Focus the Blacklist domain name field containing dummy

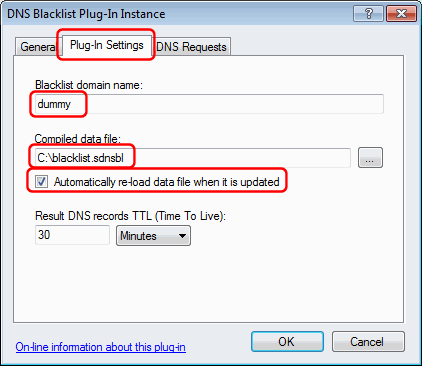(209, 104)
